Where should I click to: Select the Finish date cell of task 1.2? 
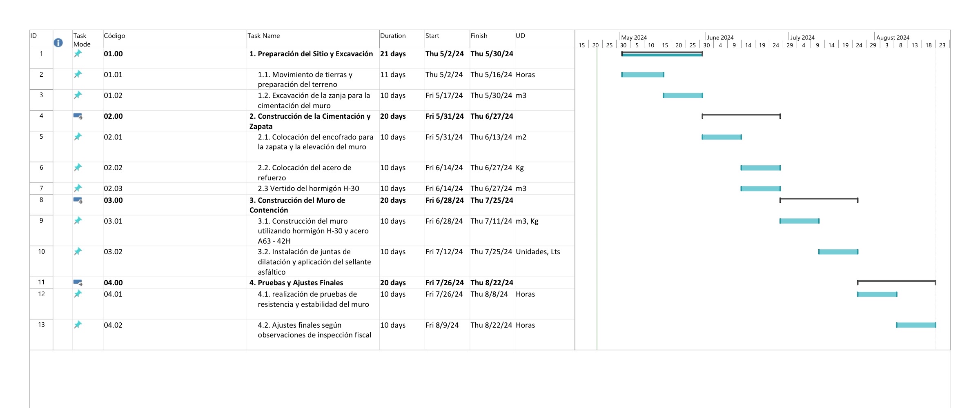pos(490,95)
